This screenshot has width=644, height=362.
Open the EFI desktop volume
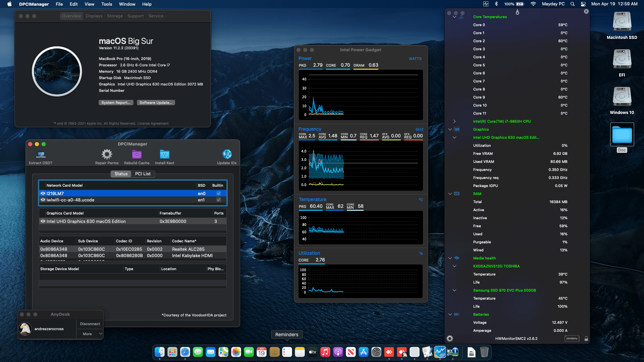point(622,63)
